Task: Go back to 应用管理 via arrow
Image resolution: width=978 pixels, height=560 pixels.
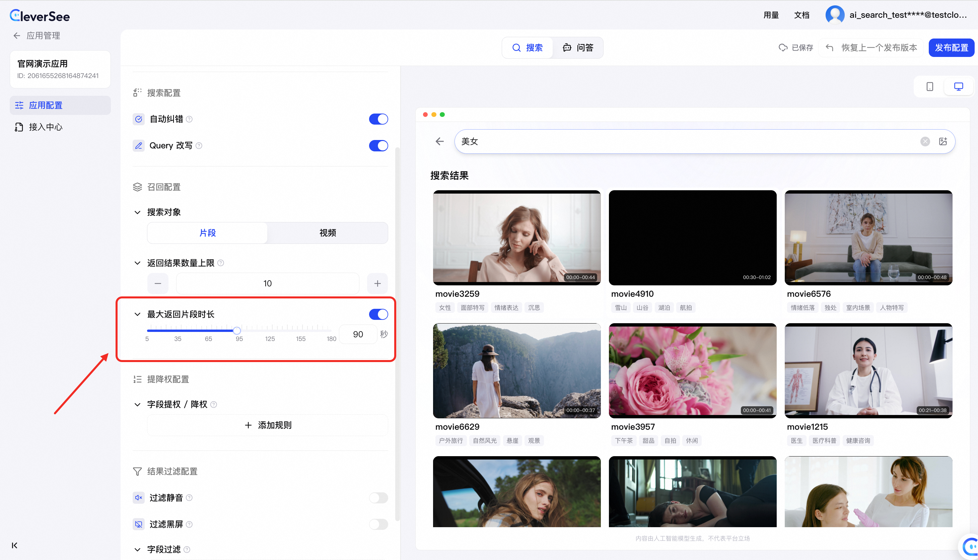Action: pos(16,36)
